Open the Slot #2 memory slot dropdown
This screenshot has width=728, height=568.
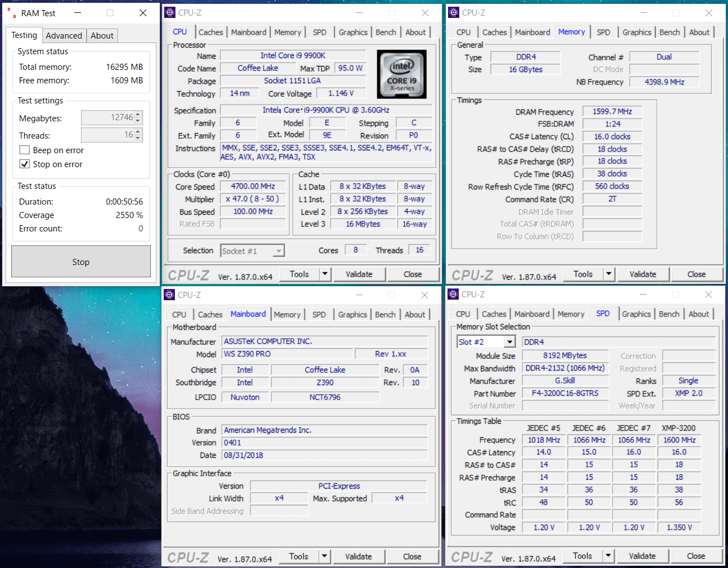click(x=510, y=342)
